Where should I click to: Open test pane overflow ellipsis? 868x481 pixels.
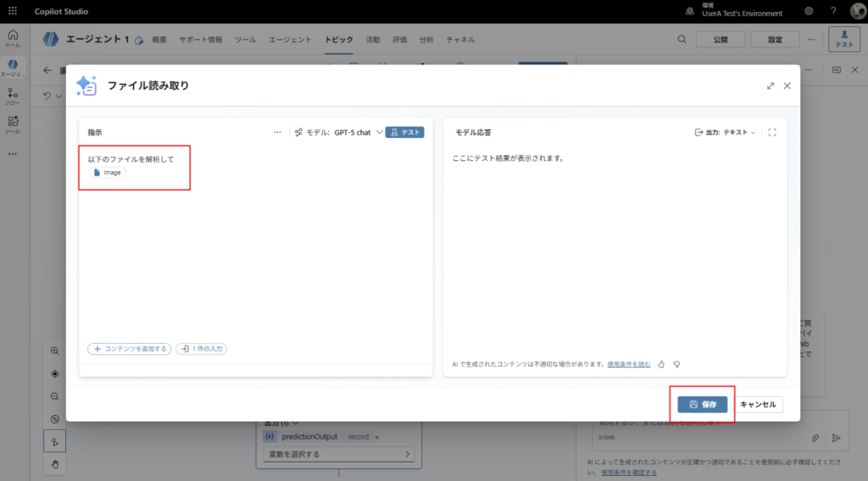810,70
